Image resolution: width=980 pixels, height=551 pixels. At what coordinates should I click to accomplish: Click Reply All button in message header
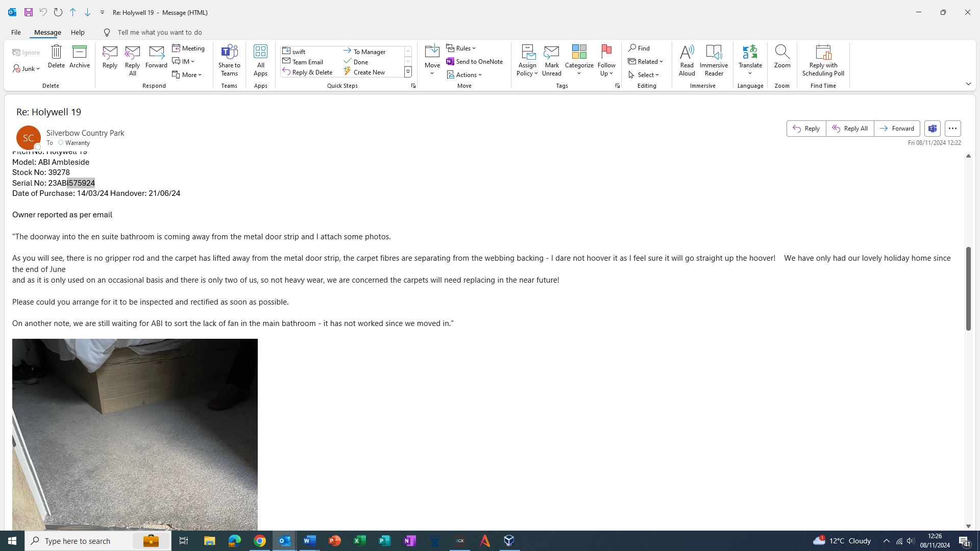coord(850,129)
